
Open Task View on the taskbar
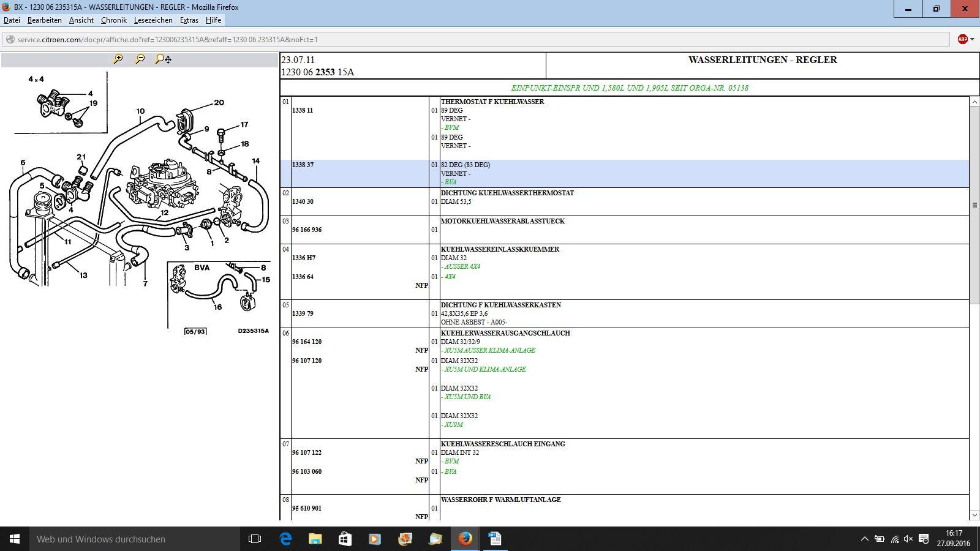click(255, 539)
